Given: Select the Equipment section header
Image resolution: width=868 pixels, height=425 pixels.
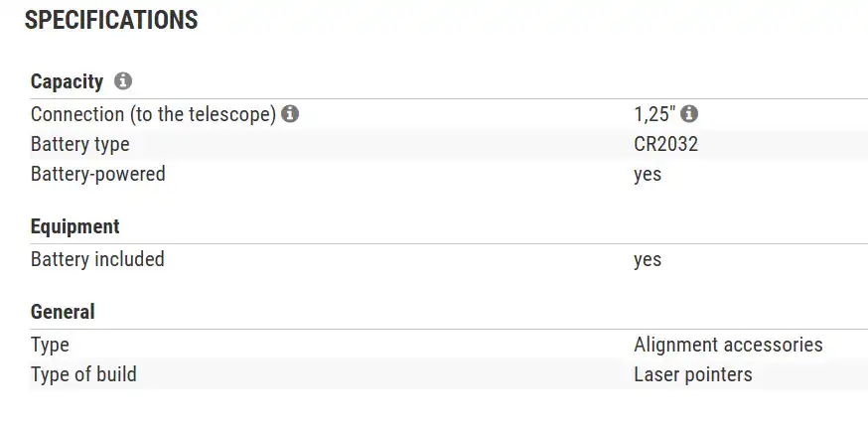Looking at the screenshot, I should pyautogui.click(x=75, y=226).
